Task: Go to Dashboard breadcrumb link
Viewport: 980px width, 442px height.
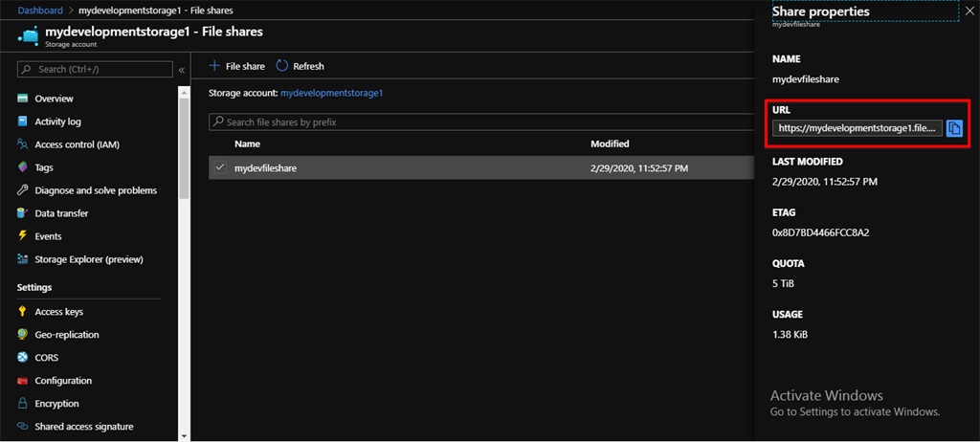Action: tap(40, 10)
